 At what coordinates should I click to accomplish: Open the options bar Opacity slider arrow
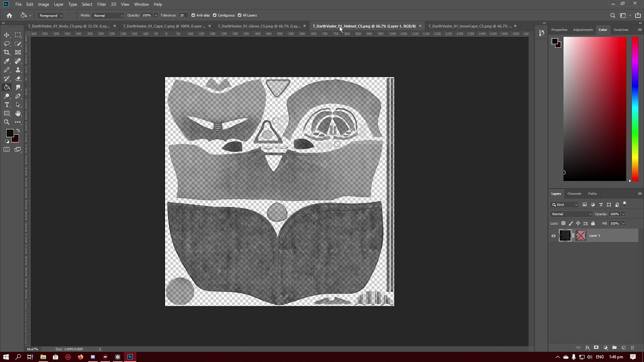point(155,16)
